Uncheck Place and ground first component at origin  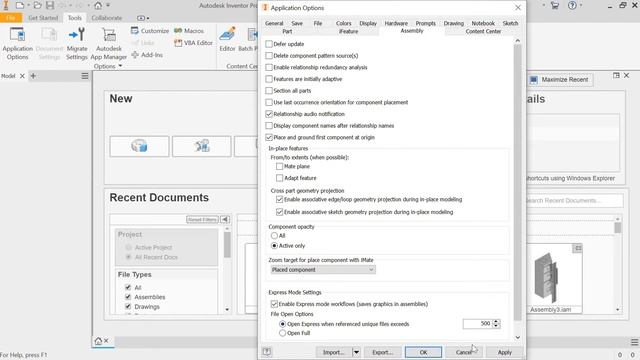[269, 137]
